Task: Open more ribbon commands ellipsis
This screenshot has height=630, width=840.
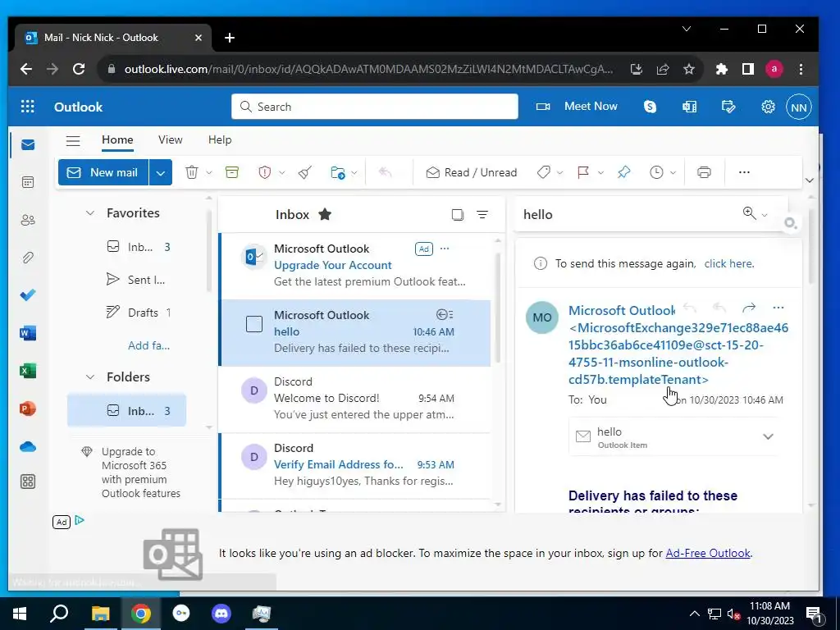Action: click(744, 172)
